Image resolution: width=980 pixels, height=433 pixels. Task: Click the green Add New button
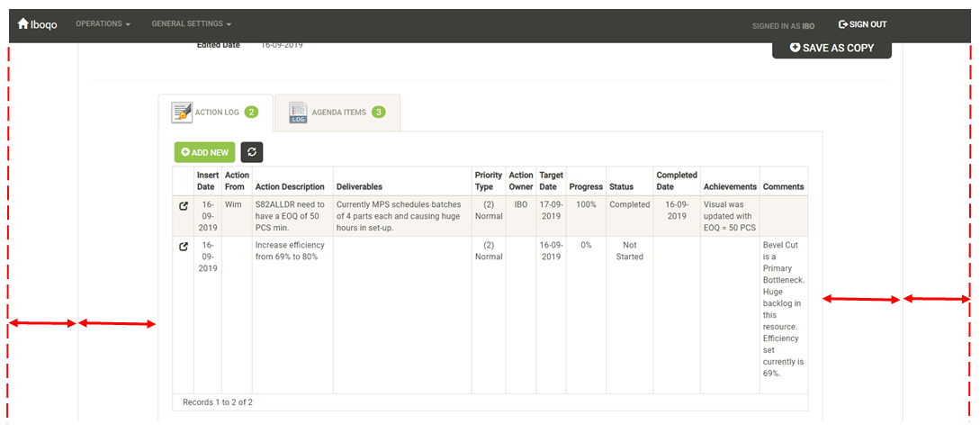click(204, 152)
